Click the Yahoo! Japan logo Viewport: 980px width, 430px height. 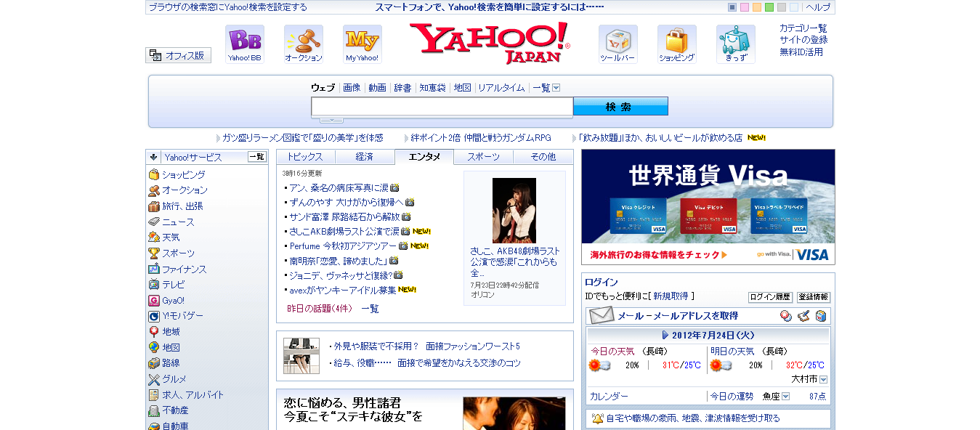(x=490, y=43)
